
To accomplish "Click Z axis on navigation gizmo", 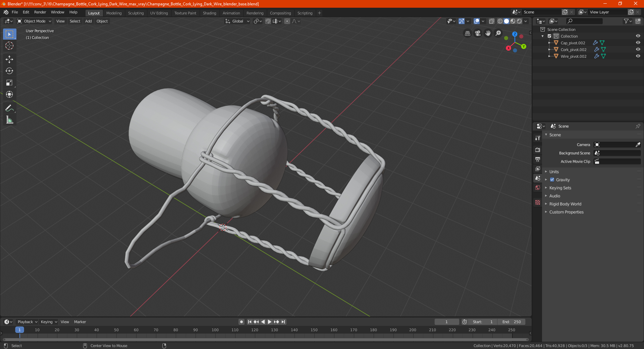I will click(515, 34).
